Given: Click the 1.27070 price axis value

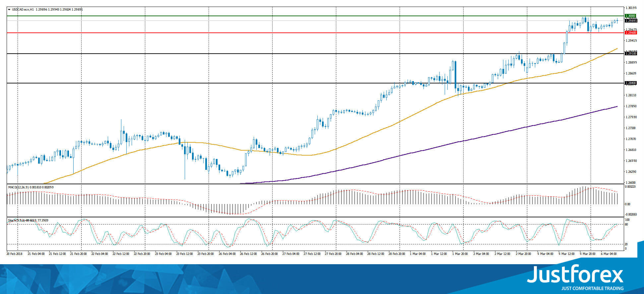Looking at the screenshot, I should click(631, 139).
